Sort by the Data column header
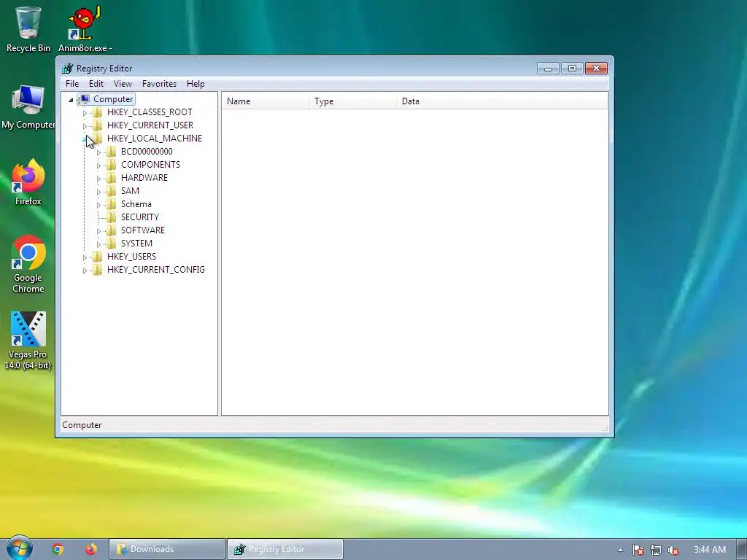The height and width of the screenshot is (560, 747). (x=503, y=101)
